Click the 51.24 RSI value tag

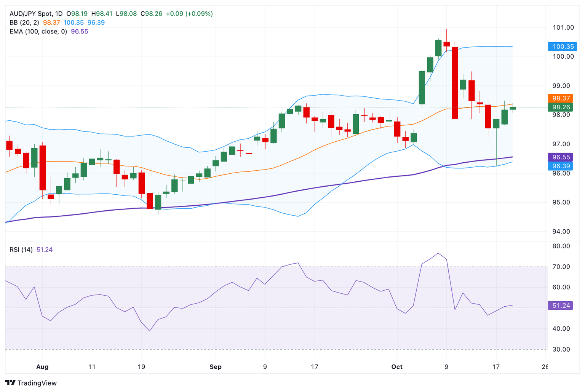click(561, 306)
